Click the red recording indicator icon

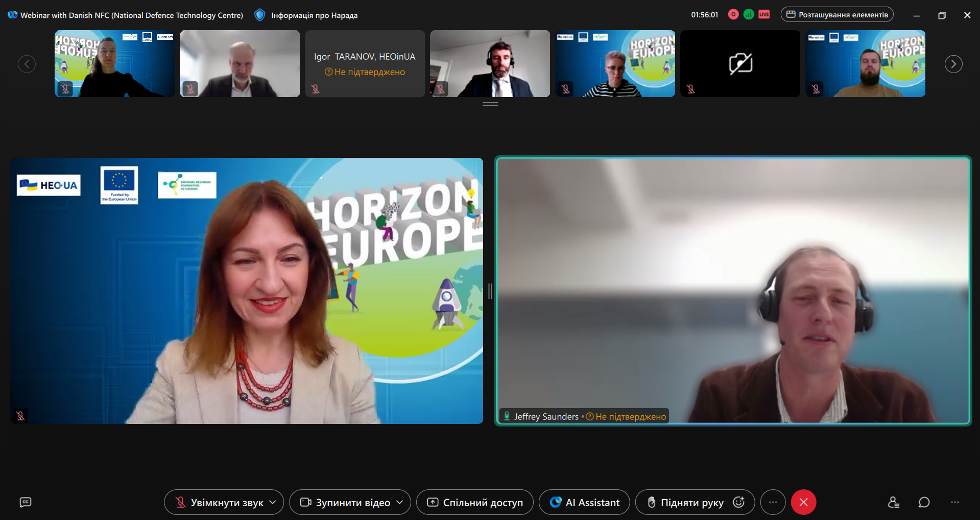coord(733,15)
